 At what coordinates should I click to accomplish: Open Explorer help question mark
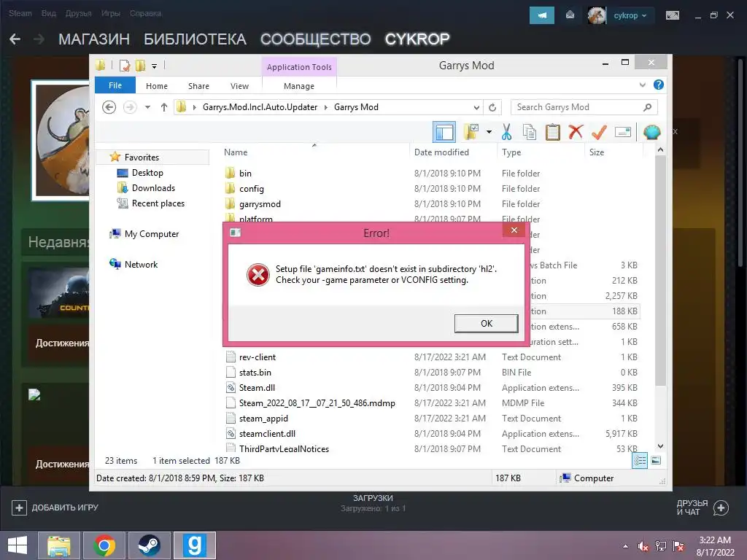659,85
